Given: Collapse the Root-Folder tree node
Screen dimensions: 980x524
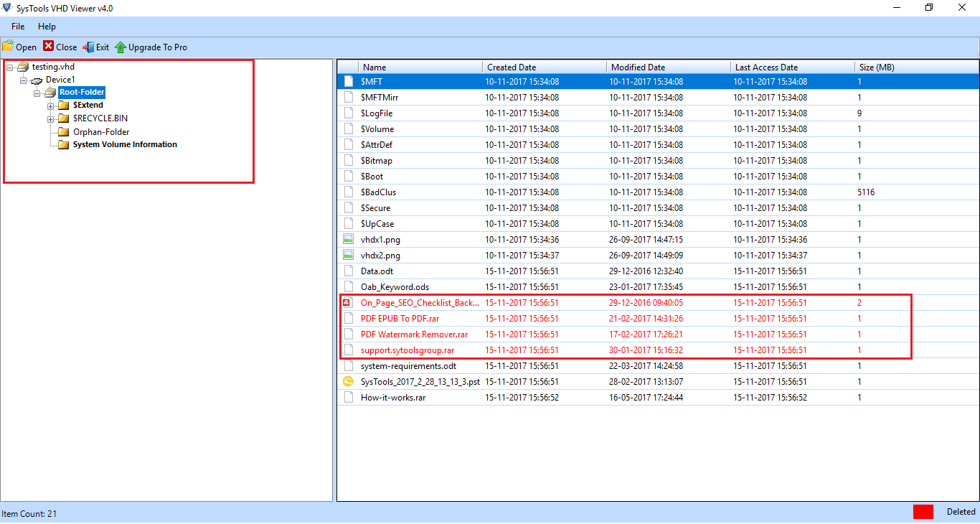Looking at the screenshot, I should pos(37,93).
